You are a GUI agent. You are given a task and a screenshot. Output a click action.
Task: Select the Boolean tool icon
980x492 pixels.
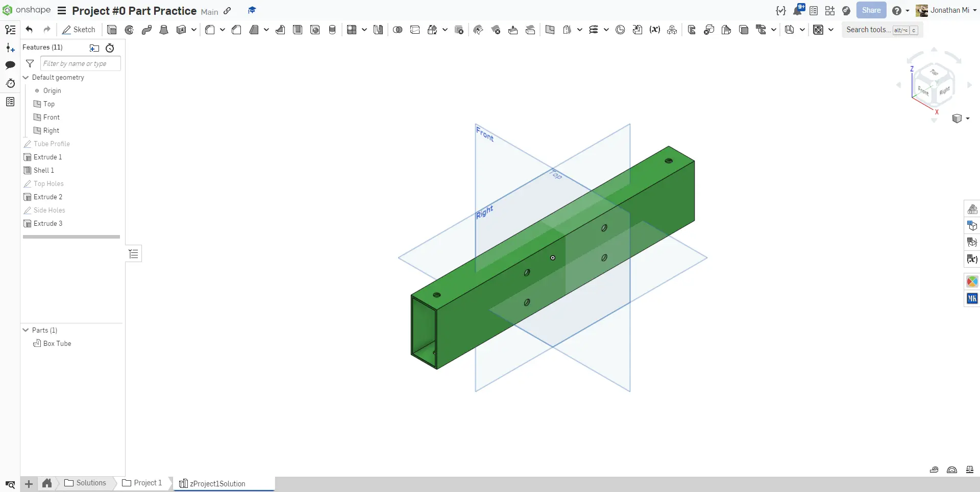[x=398, y=30]
